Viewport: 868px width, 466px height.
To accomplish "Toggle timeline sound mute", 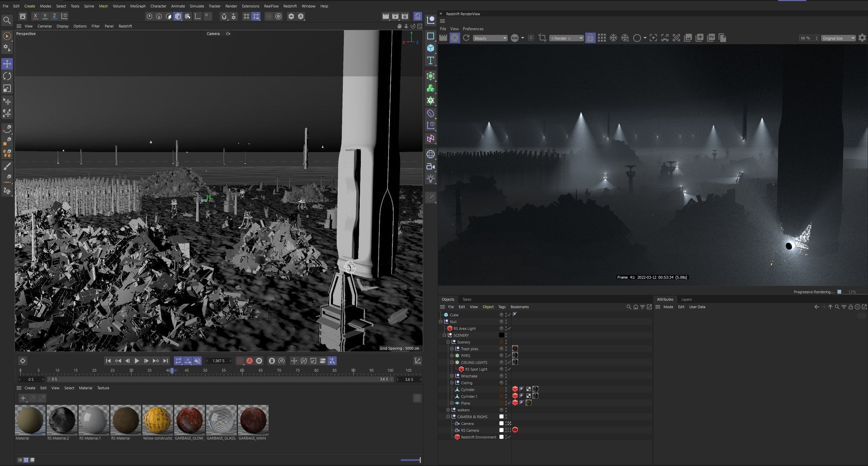I will (x=197, y=361).
